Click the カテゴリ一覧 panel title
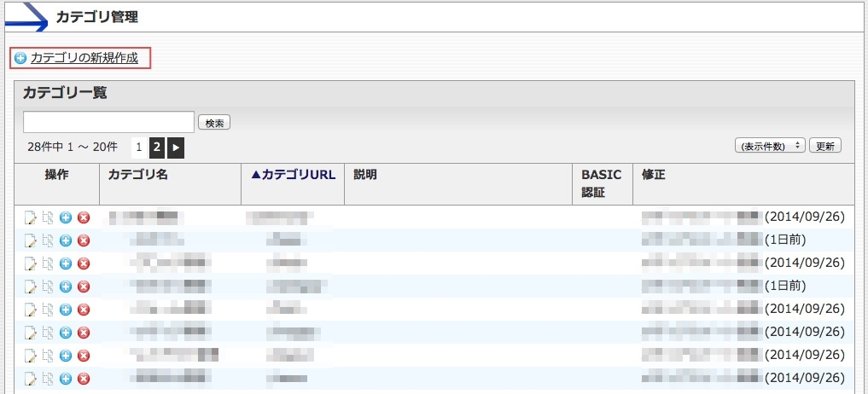The width and height of the screenshot is (868, 394). point(65,93)
